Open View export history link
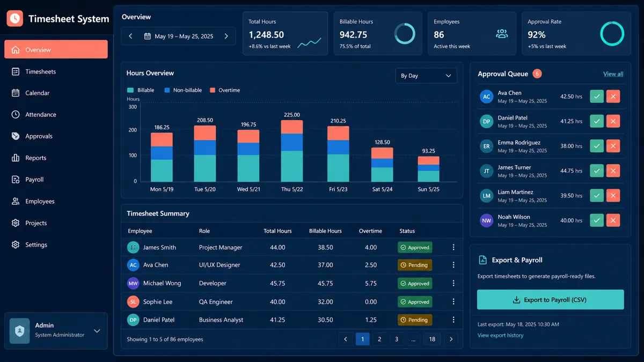 (x=500, y=335)
